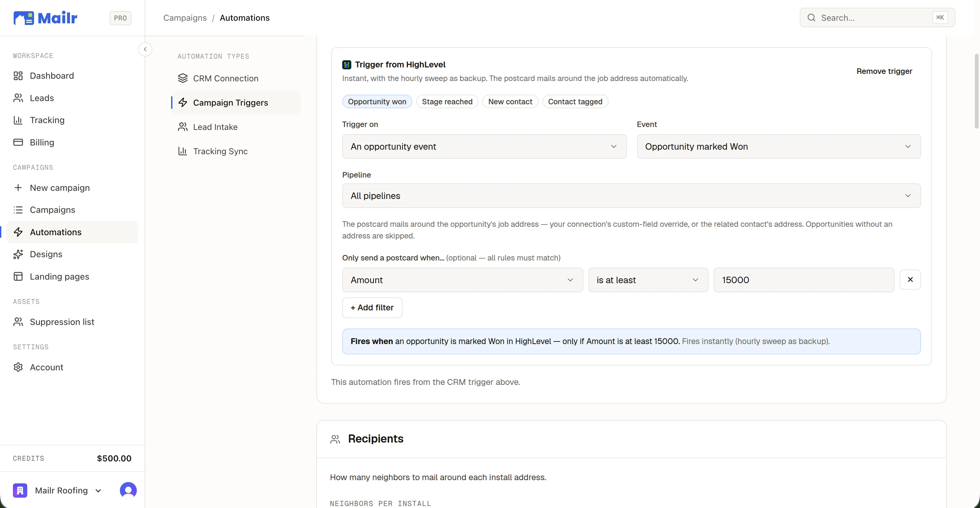Switch to Tracking Sync automation type
Image resolution: width=980 pixels, height=508 pixels.
(x=236, y=151)
